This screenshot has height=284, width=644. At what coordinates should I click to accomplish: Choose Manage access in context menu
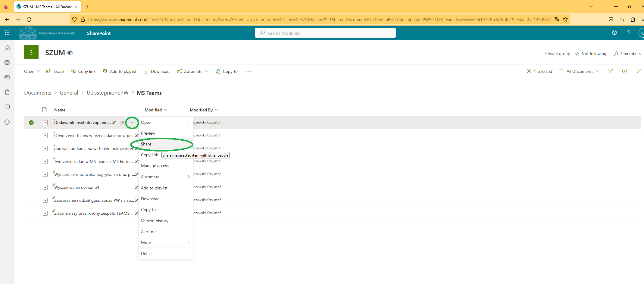pyautogui.click(x=166, y=166)
